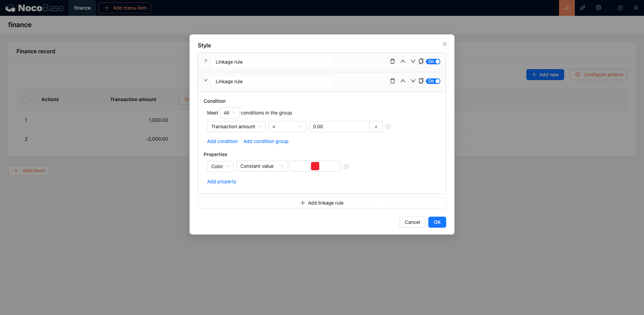Check the select-all checkbox in table header
Viewport: 644px width, 315px height.
(x=26, y=99)
